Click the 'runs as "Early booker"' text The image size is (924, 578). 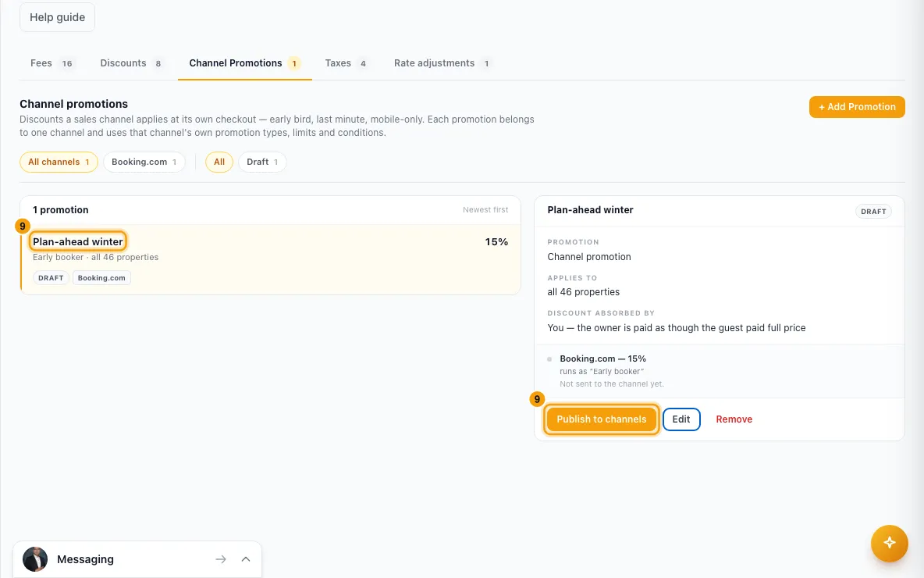602,372
